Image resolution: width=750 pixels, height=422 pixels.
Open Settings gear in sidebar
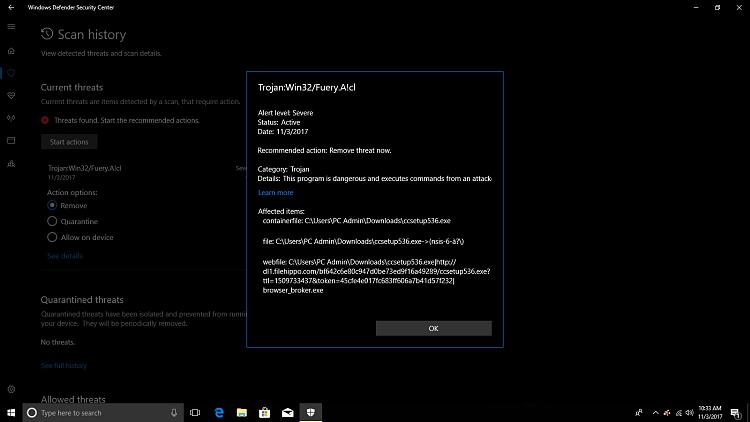pyautogui.click(x=11, y=389)
